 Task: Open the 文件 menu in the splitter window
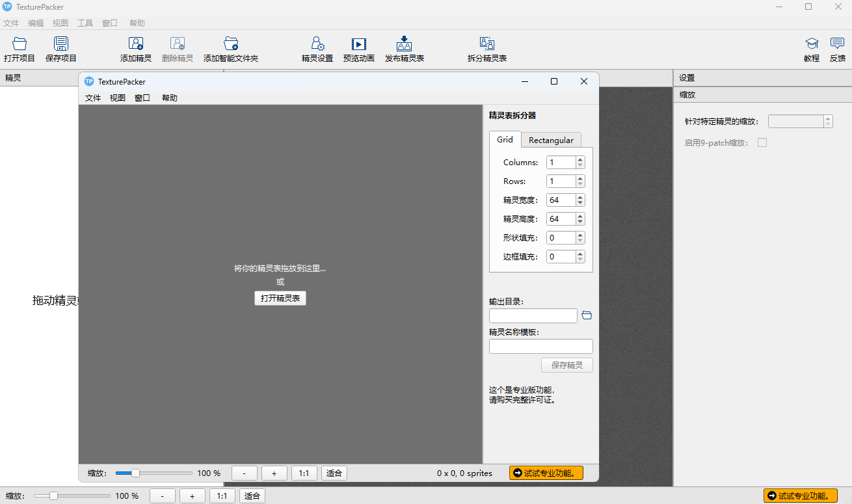[92, 98]
